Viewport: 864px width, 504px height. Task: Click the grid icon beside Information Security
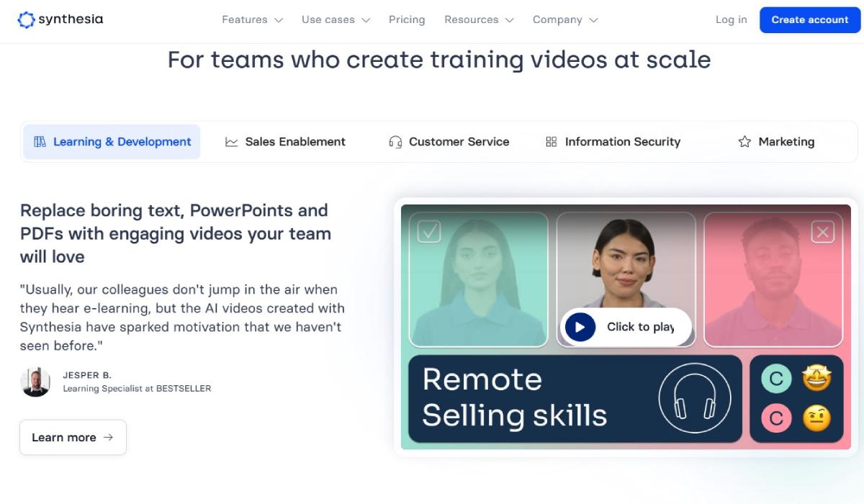point(552,142)
